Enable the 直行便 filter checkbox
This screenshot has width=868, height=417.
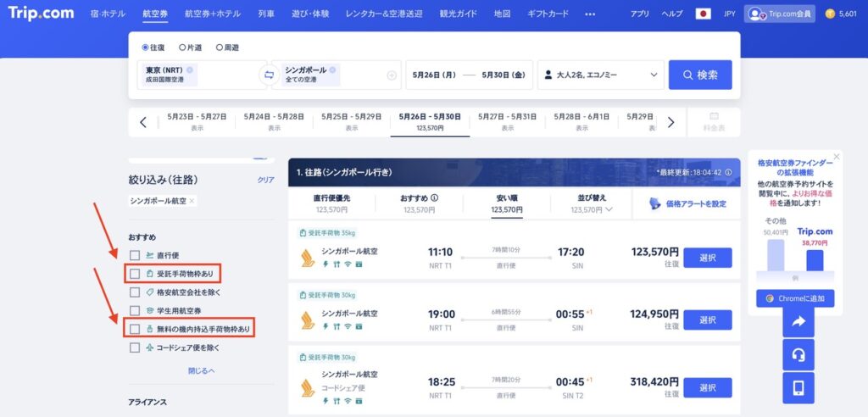(x=135, y=255)
